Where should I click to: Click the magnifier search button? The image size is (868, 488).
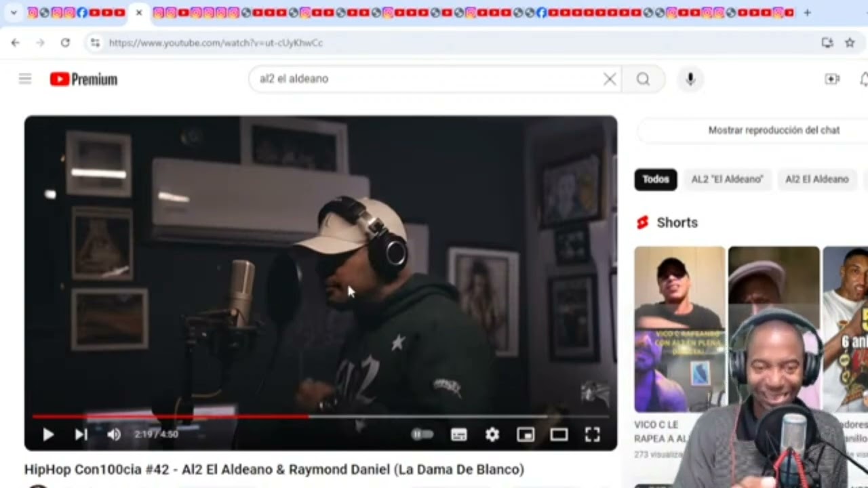[x=643, y=79]
